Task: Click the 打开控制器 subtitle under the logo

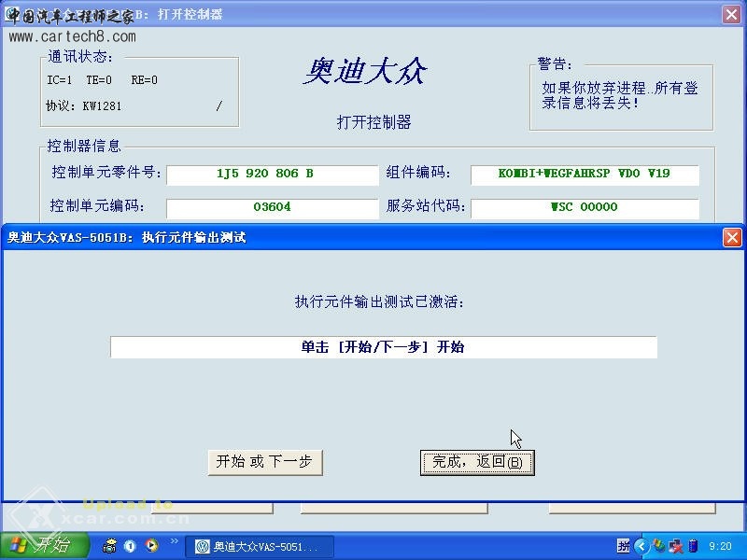Action: pyautogui.click(x=374, y=122)
